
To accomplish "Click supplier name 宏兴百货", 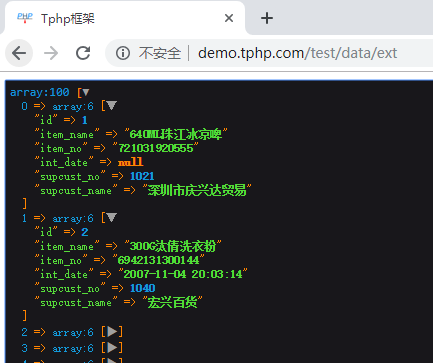I will pyautogui.click(x=172, y=302).
